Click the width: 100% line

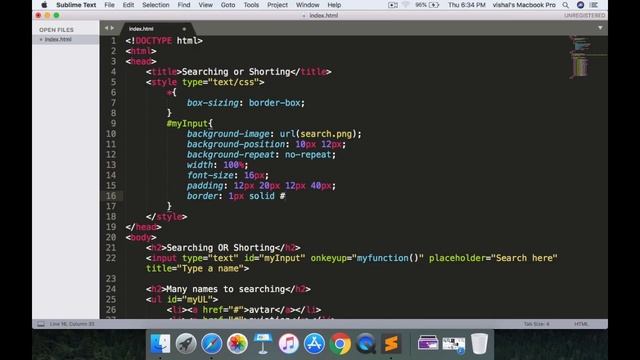(218, 165)
